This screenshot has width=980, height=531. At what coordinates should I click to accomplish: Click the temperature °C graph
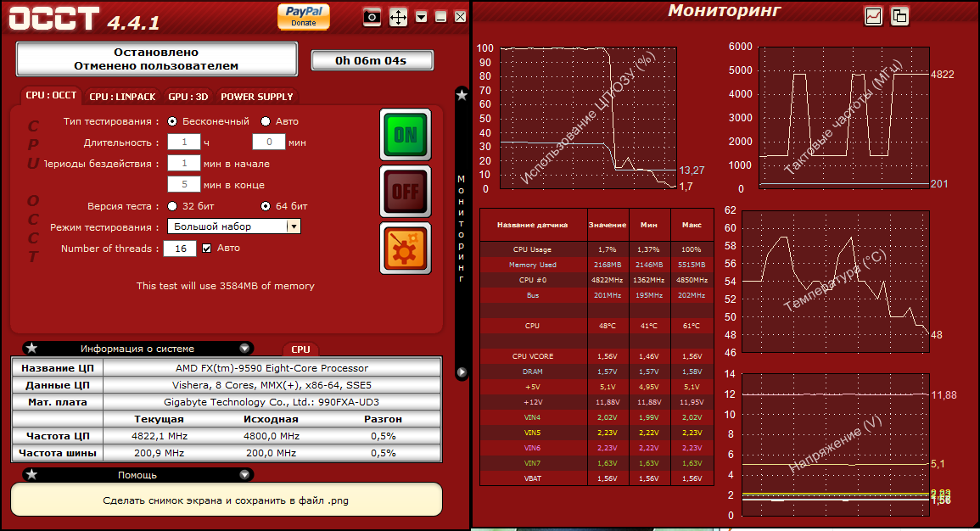(836, 281)
